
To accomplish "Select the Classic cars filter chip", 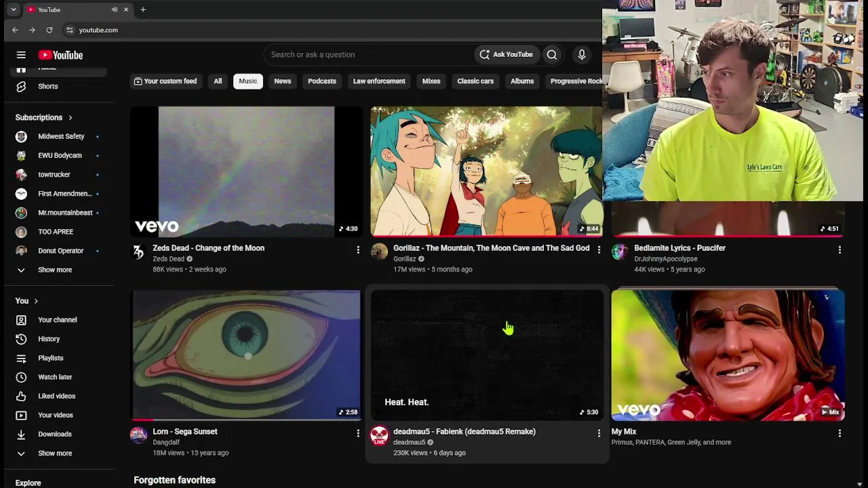I will [475, 81].
